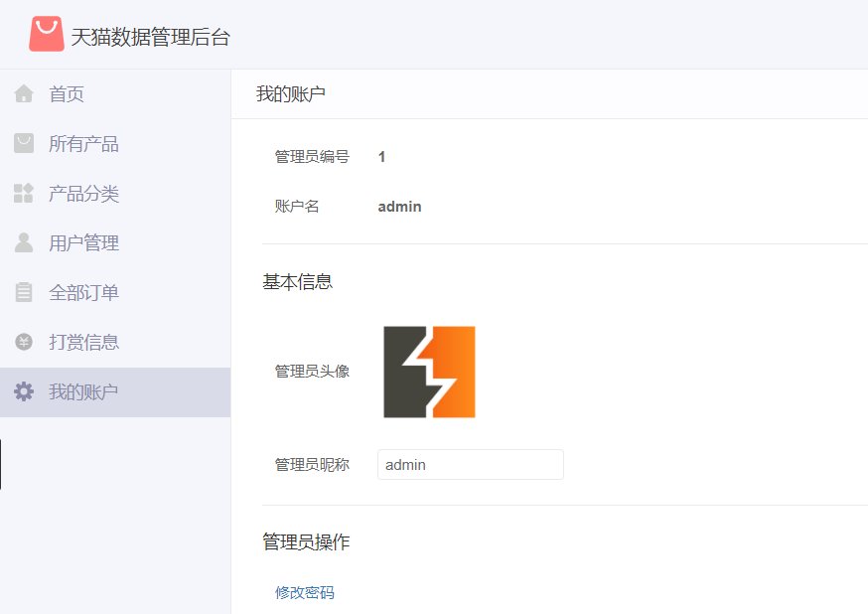Open 用户管理 page
868x614 pixels.
pos(115,243)
